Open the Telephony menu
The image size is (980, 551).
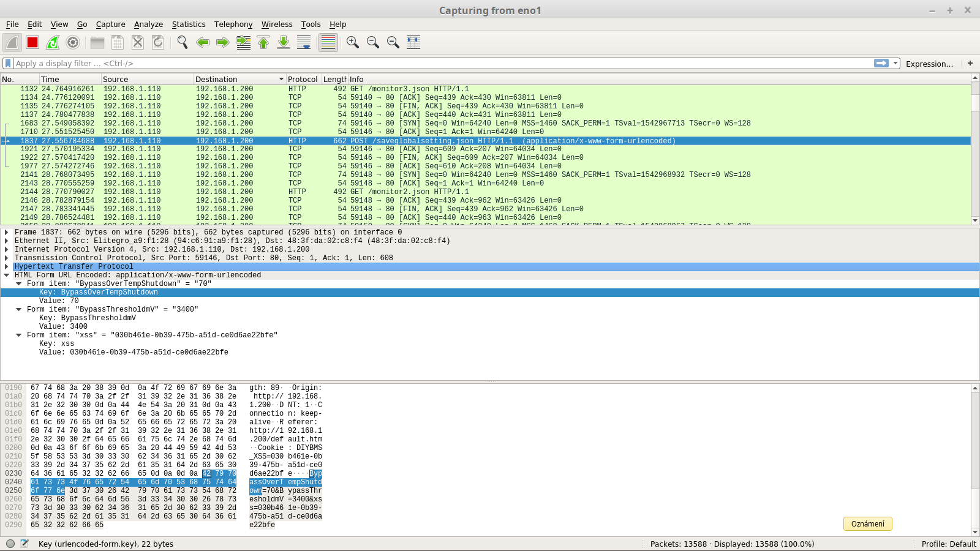[233, 24]
